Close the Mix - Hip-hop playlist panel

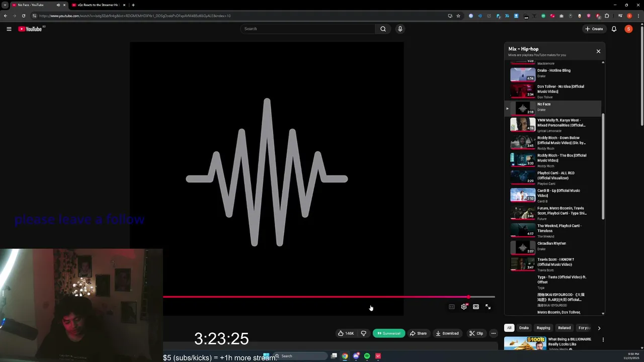(598, 51)
